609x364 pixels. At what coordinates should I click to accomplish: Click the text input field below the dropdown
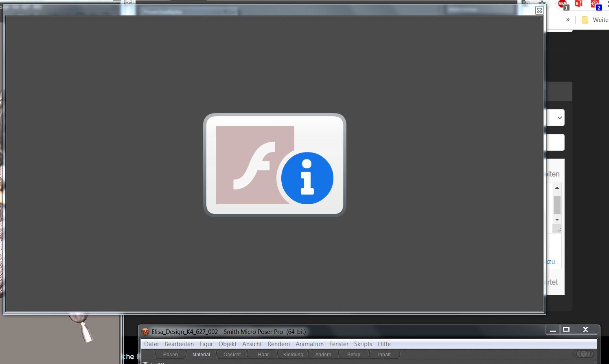tap(555, 142)
